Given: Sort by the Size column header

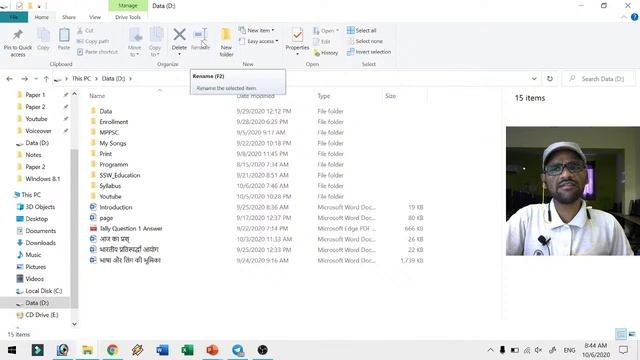Looking at the screenshot, I should point(390,96).
